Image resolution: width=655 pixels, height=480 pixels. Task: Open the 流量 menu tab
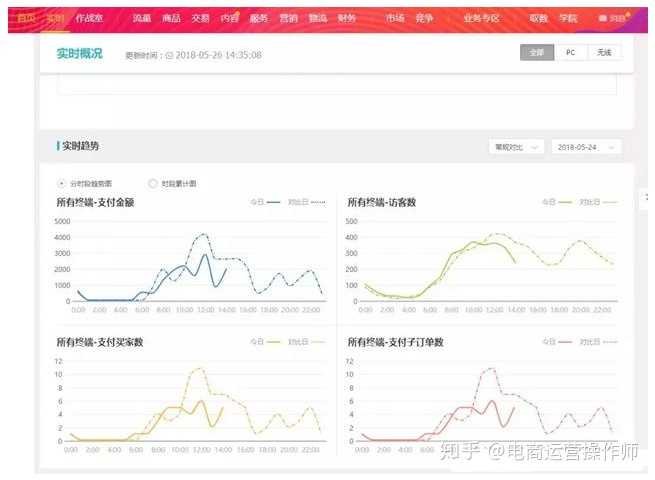[x=141, y=18]
